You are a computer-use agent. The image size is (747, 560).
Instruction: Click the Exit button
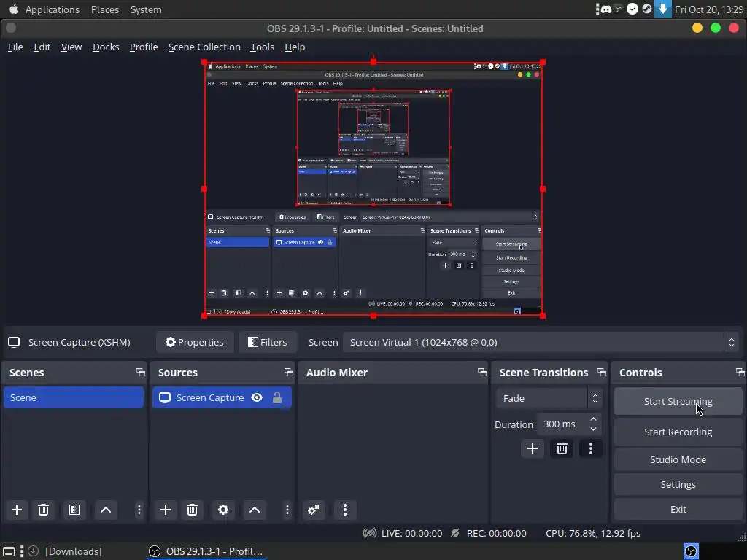click(678, 509)
